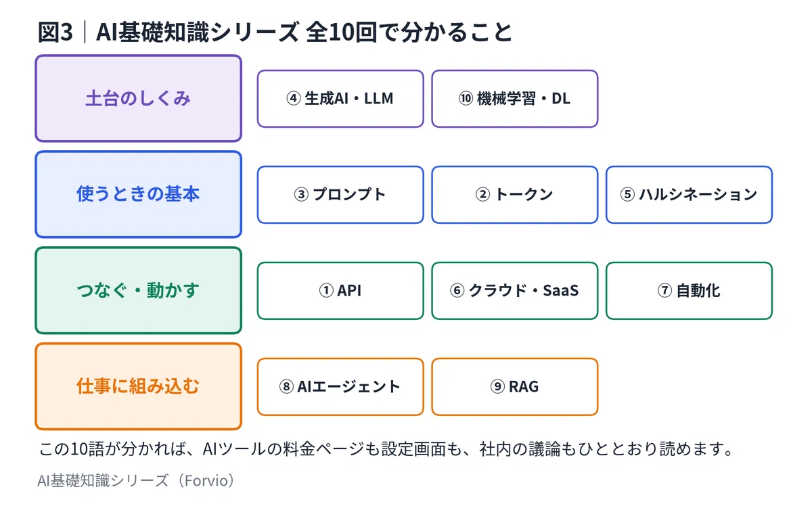Click the 使うときの基本 category box
This screenshot has width=812, height=508.
pyautogui.click(x=138, y=195)
